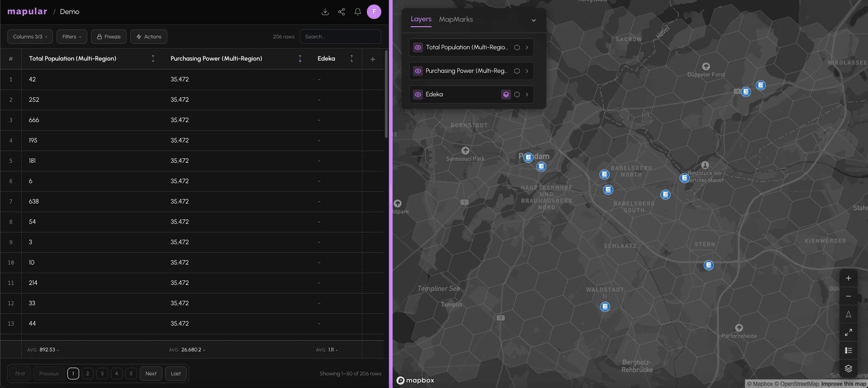Sort by Total Population column arrows
The image size is (868, 388).
[153, 58]
